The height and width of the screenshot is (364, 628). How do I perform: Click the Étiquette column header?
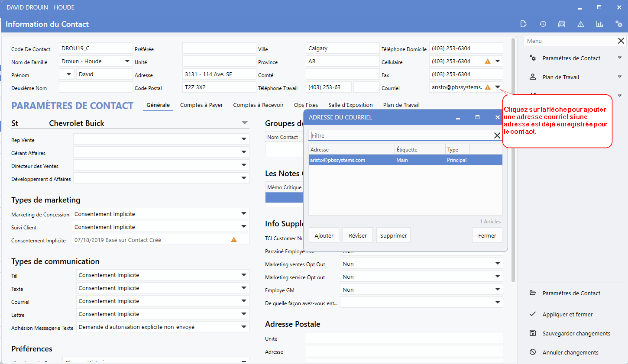(420, 149)
